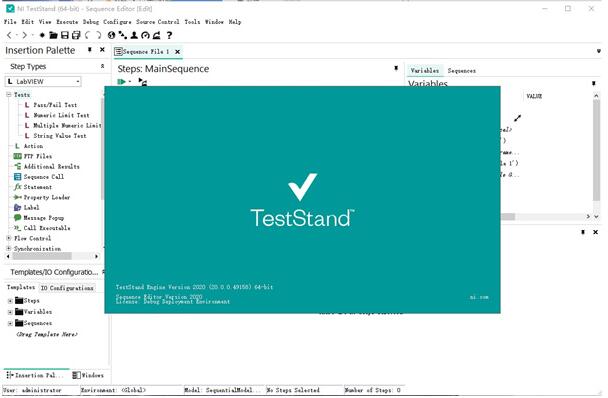This screenshot has width=608, height=398.
Task: Click the Back navigation arrow
Action: (x=9, y=35)
